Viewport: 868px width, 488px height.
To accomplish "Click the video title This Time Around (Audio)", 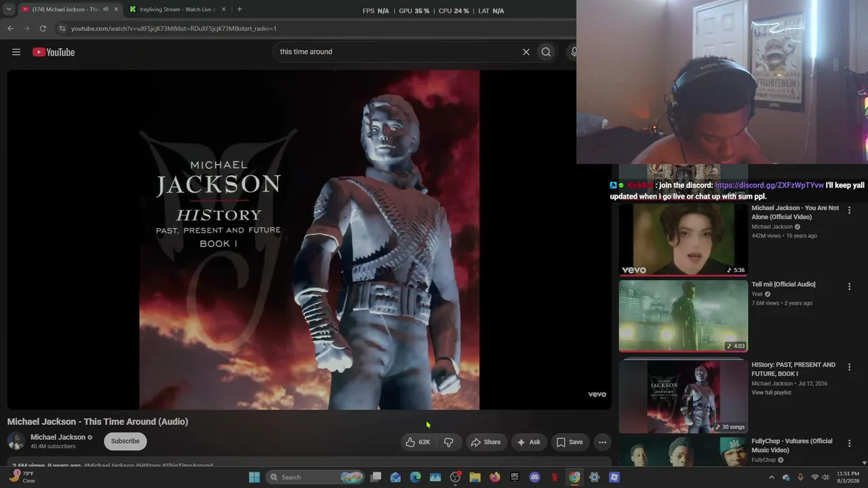I will (x=98, y=422).
